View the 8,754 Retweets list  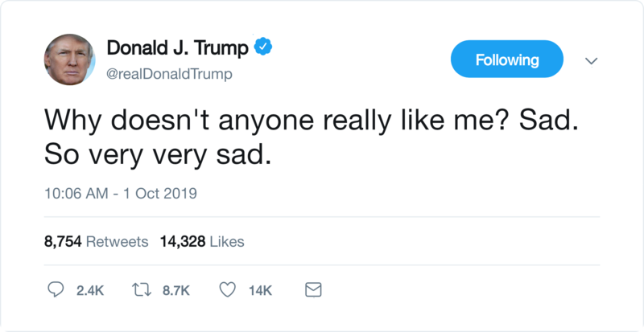[96, 241]
